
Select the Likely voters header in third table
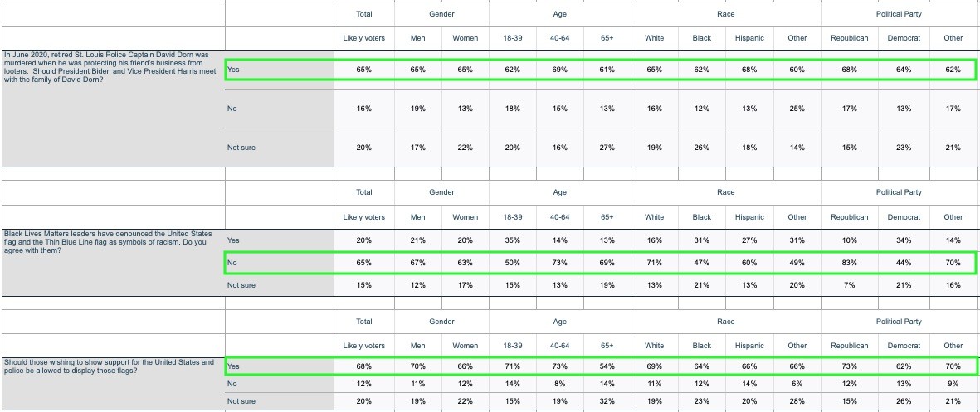click(363, 346)
